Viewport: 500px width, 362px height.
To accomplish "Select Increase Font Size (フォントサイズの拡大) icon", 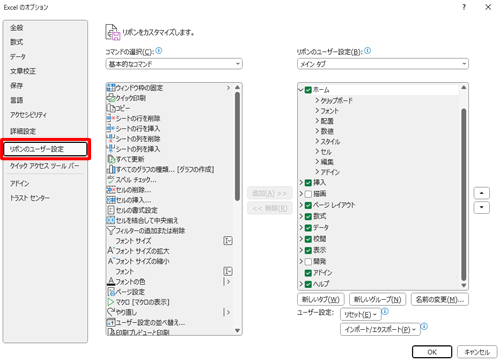I will tap(111, 251).
